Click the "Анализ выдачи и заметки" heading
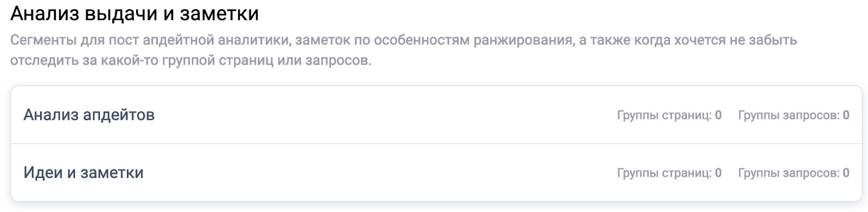Viewport: 868px width, 212px height. pos(135,14)
